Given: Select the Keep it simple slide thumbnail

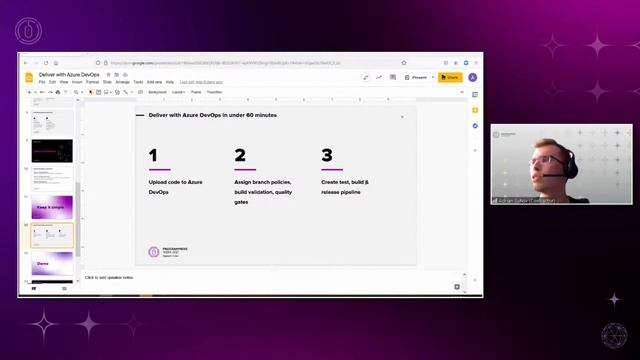Looking at the screenshot, I should point(52,207).
